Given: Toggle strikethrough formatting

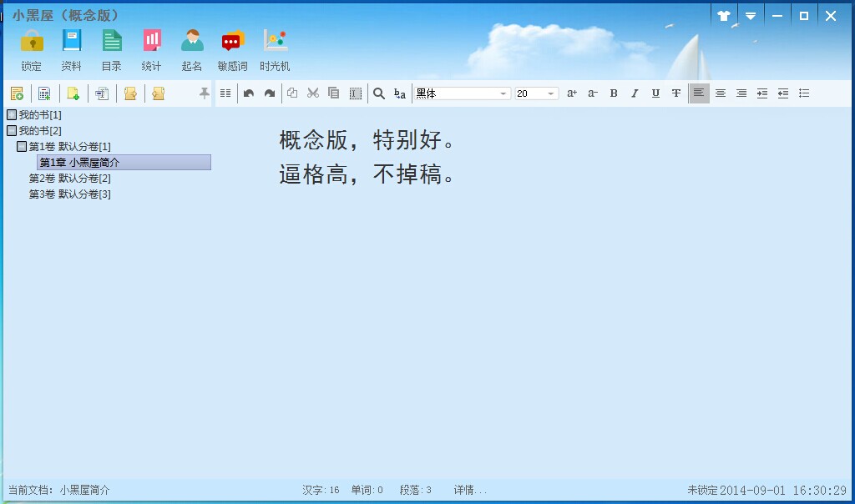Looking at the screenshot, I should coord(676,93).
